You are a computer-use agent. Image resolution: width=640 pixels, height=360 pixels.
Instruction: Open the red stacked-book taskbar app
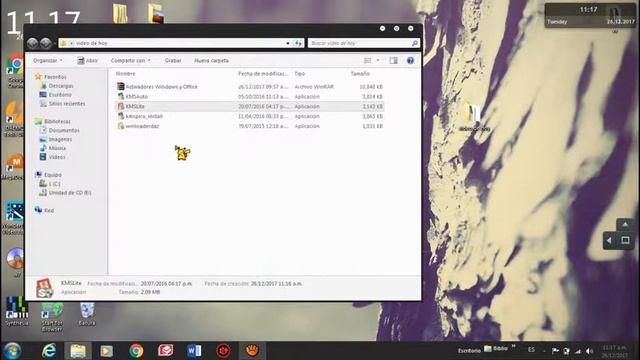click(x=165, y=351)
